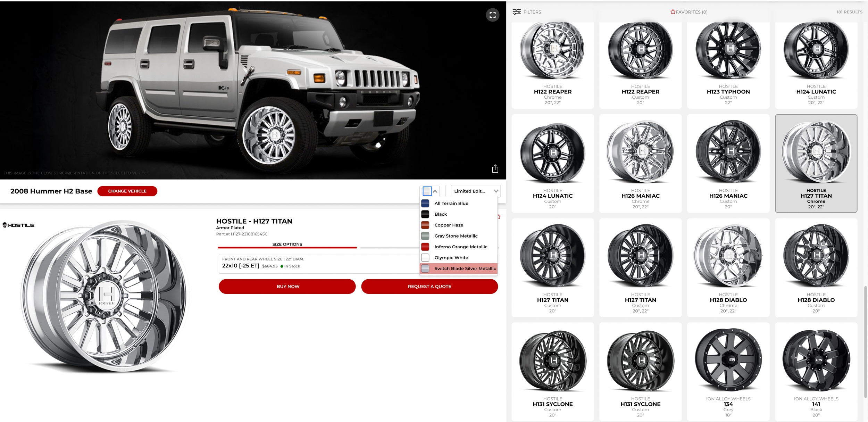Click the share icon on the vehicle image
Viewport: 868px width, 422px height.
pos(495,168)
